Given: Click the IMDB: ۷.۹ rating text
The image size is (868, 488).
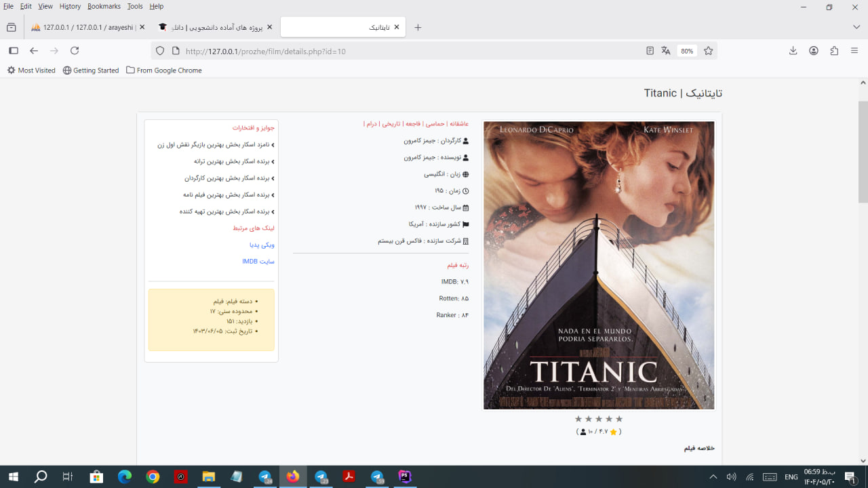Looking at the screenshot, I should [x=455, y=282].
